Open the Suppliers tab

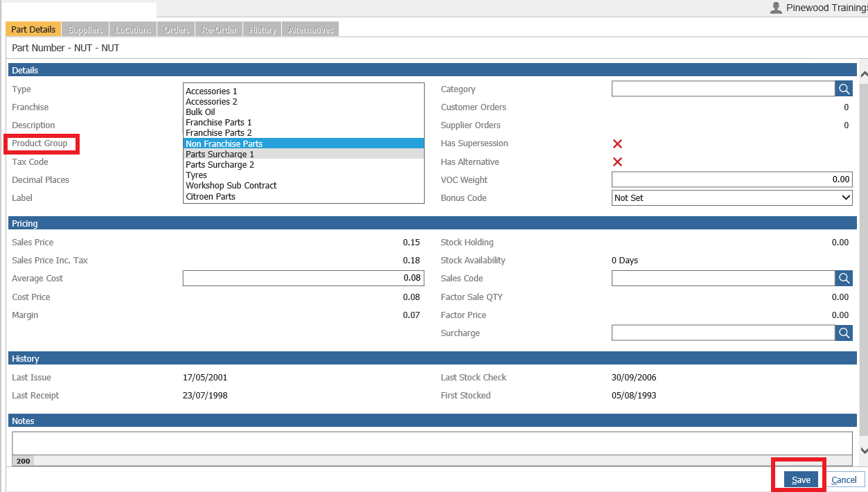point(85,29)
